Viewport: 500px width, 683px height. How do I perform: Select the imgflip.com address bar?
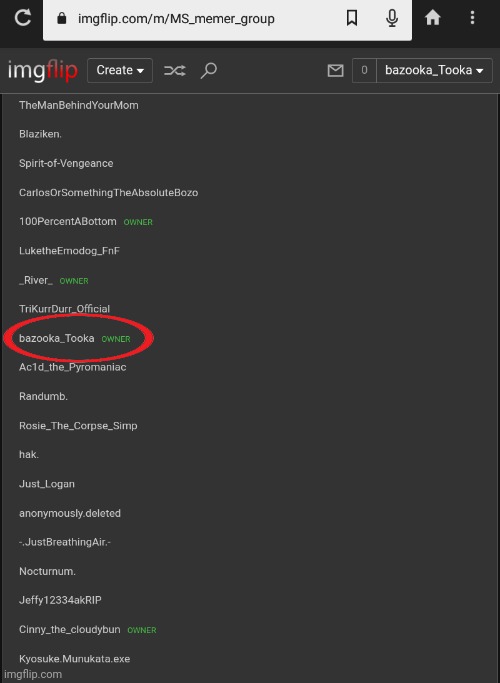coord(227,19)
